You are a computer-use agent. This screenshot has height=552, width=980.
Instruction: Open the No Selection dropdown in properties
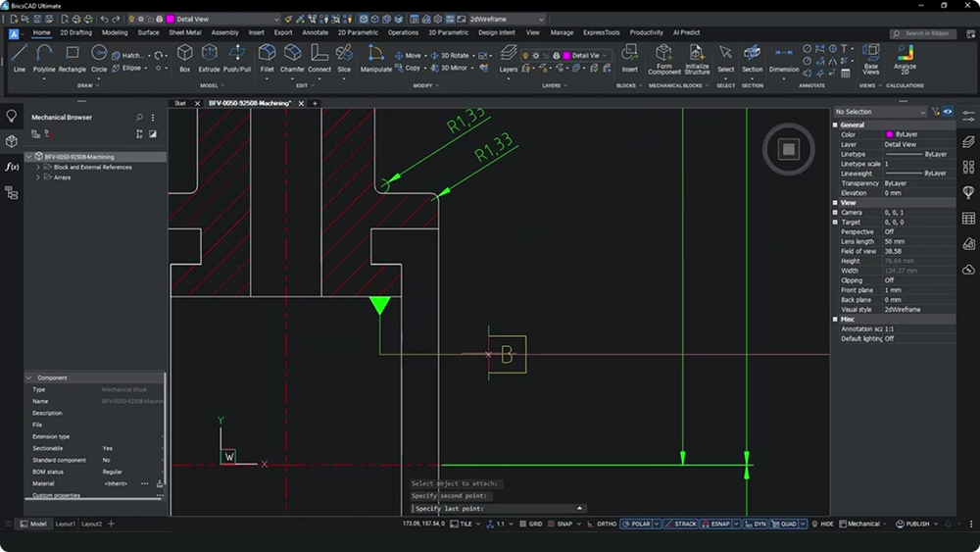pyautogui.click(x=879, y=112)
